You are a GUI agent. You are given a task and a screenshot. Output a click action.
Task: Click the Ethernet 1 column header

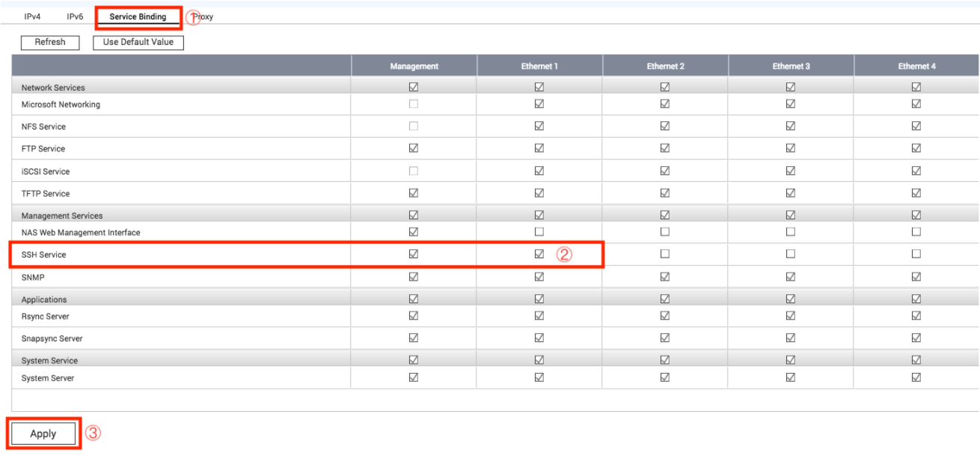(539, 67)
